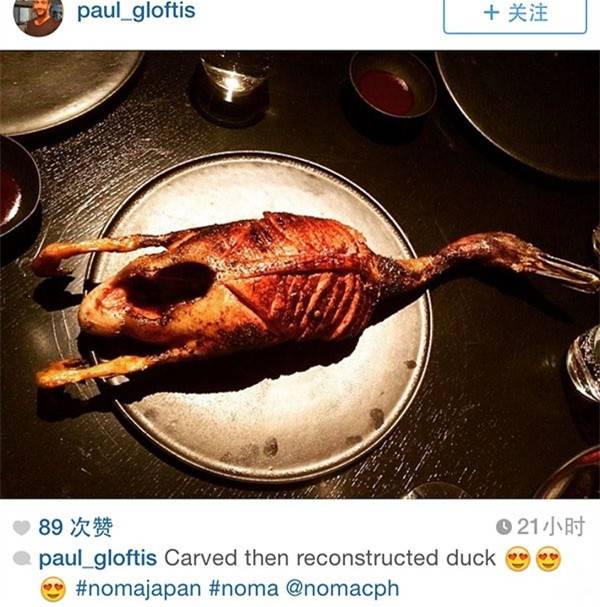Click heart-eyes emoji at end of first caption line
600x607 pixels.
click(549, 559)
